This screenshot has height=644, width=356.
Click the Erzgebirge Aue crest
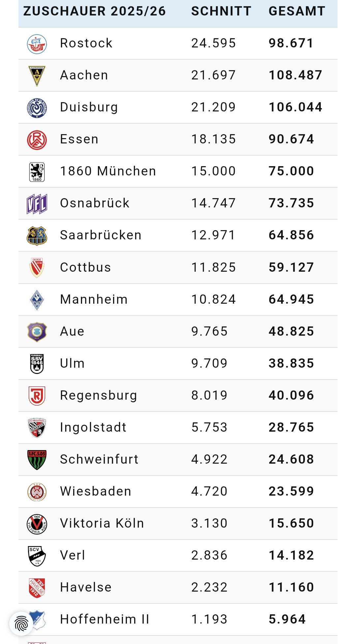click(x=37, y=332)
